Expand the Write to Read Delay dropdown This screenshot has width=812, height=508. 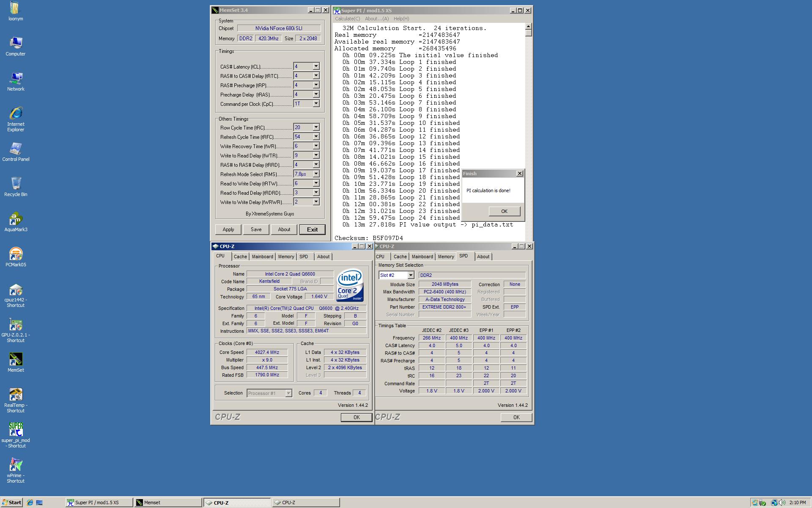point(316,155)
